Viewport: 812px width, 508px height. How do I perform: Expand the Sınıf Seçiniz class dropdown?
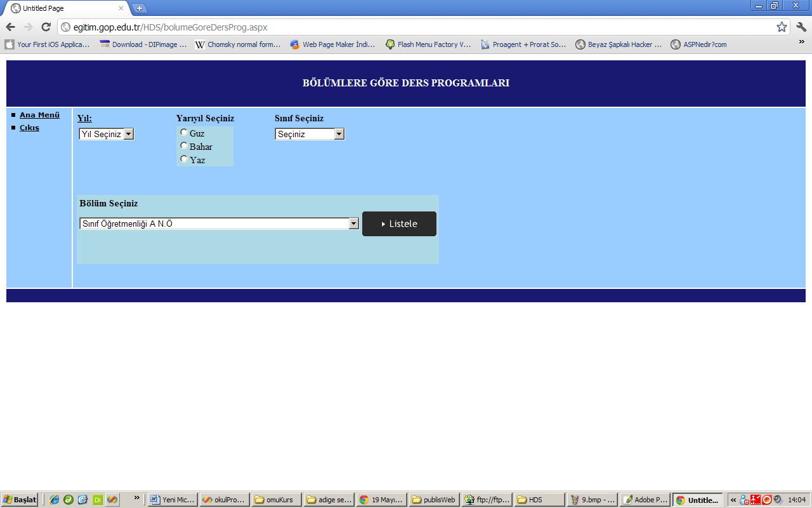[x=310, y=134]
